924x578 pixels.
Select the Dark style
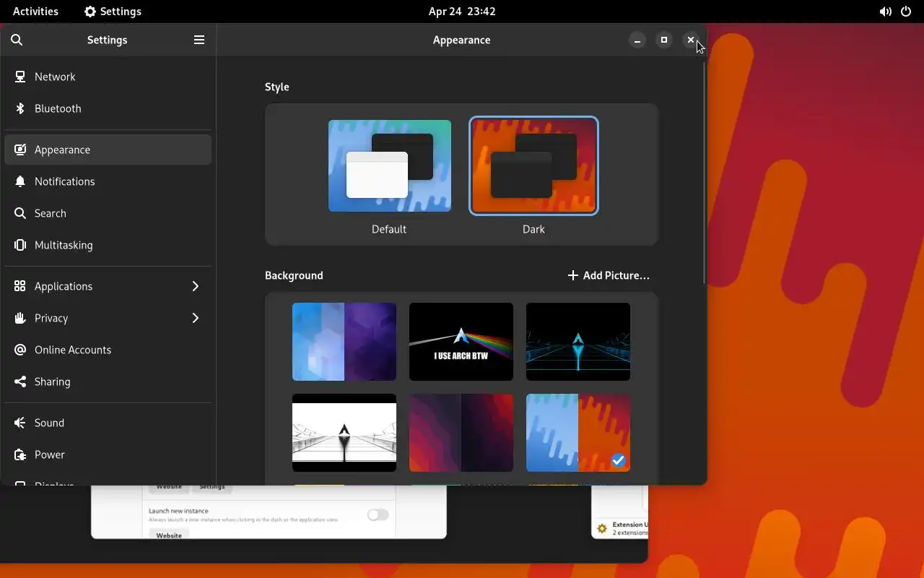(534, 165)
